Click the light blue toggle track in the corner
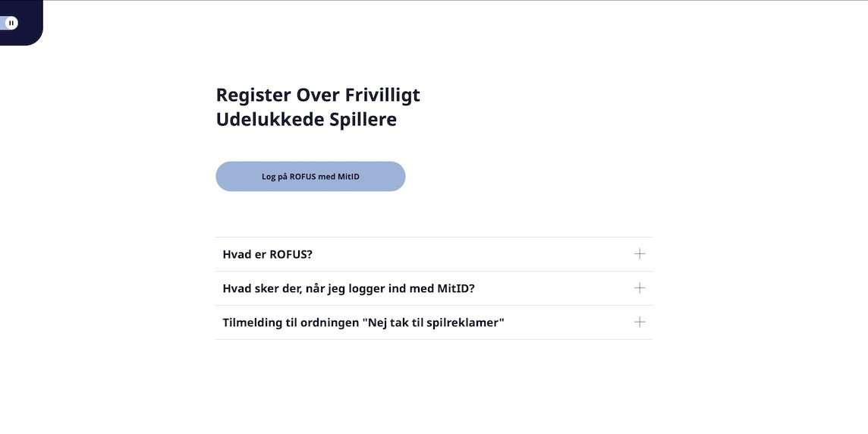 (3, 24)
